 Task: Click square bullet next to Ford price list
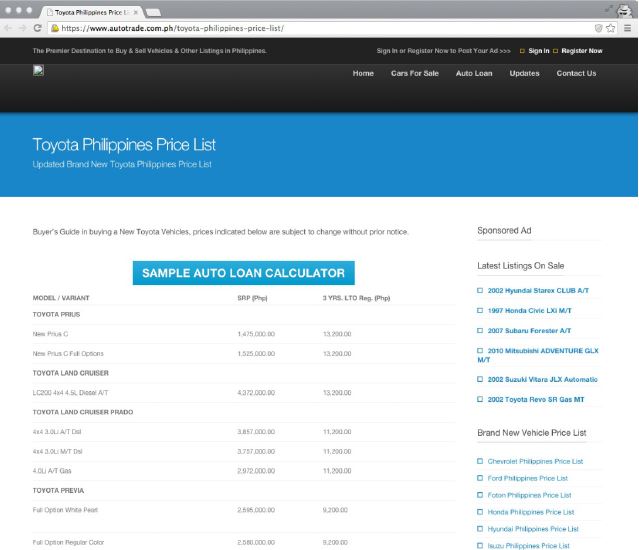(480, 478)
